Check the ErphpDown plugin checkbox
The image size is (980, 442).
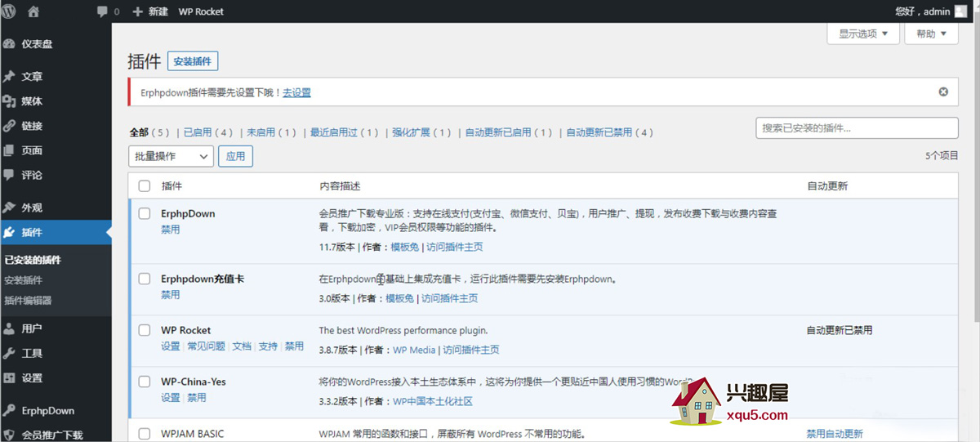pyautogui.click(x=145, y=213)
